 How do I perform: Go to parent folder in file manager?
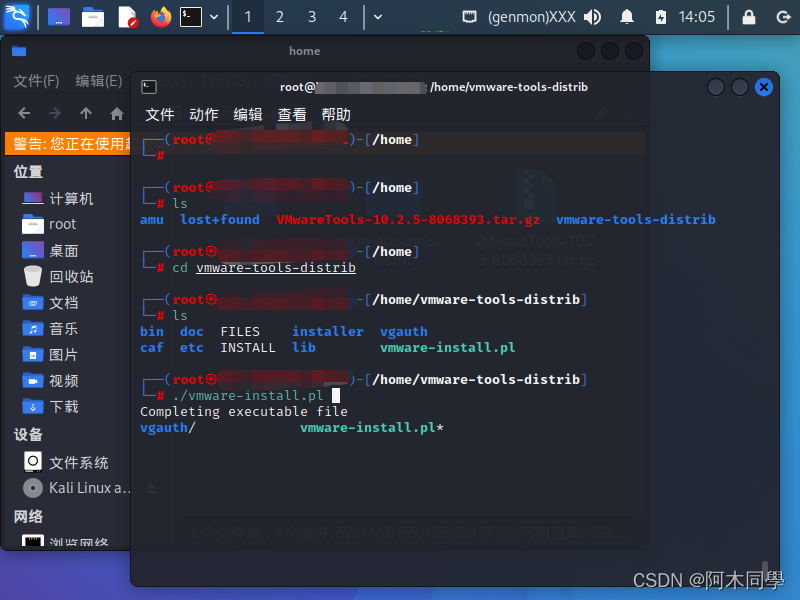pos(86,113)
